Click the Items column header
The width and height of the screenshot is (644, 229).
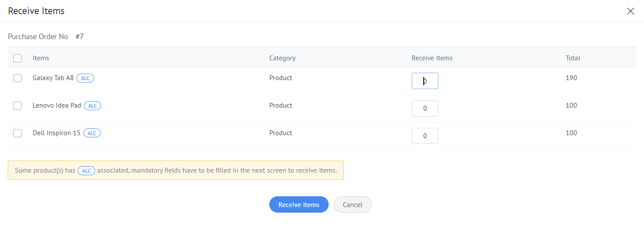[x=41, y=58]
